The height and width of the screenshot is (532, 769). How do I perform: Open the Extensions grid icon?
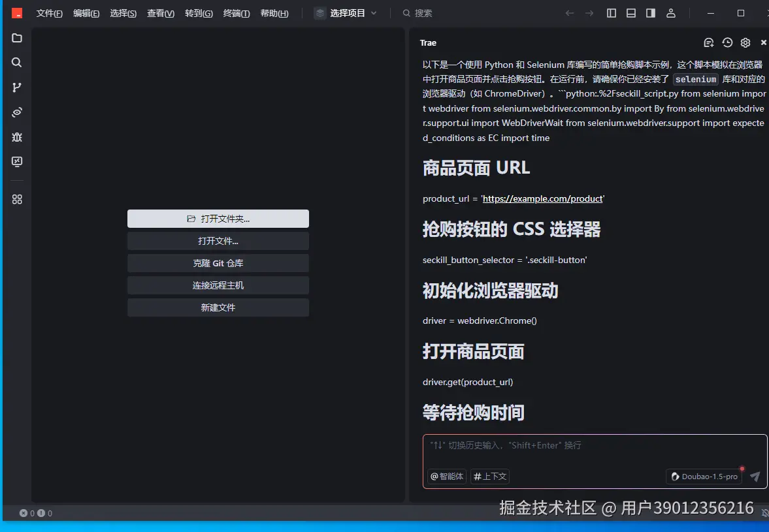click(x=17, y=199)
